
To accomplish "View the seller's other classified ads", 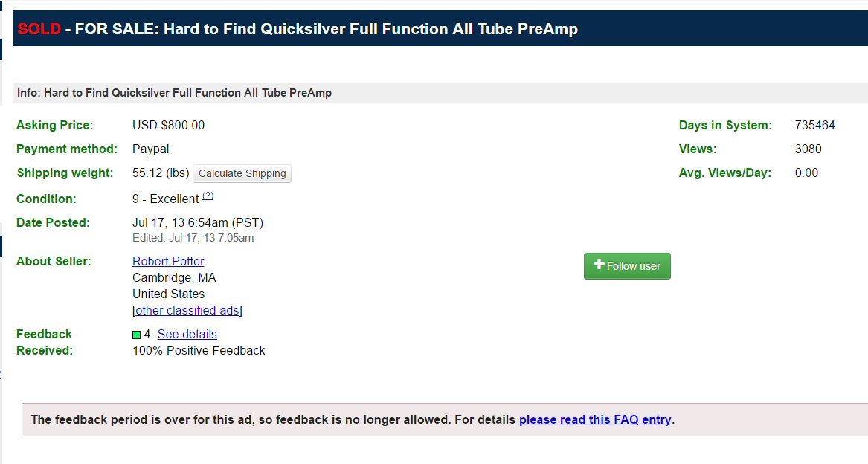I will pos(187,310).
